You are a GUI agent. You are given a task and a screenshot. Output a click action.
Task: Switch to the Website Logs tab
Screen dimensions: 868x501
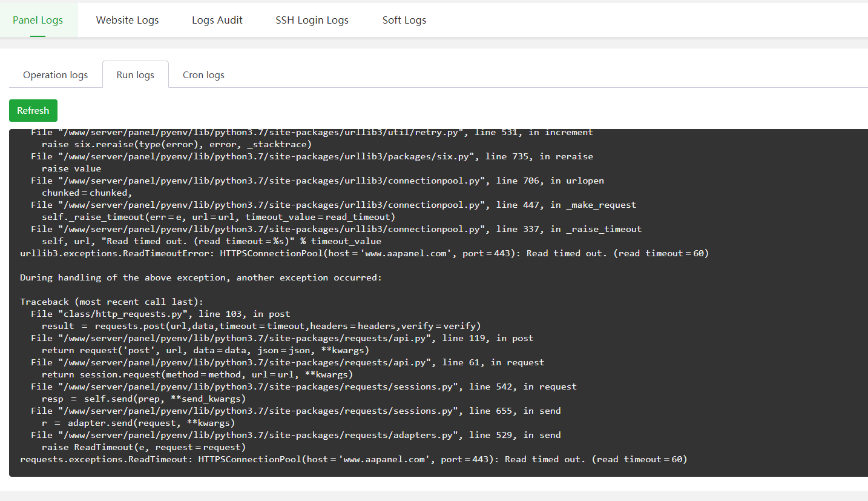[127, 20]
